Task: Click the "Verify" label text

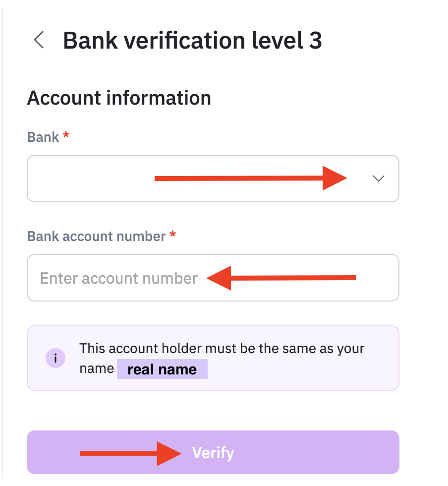Action: click(213, 453)
